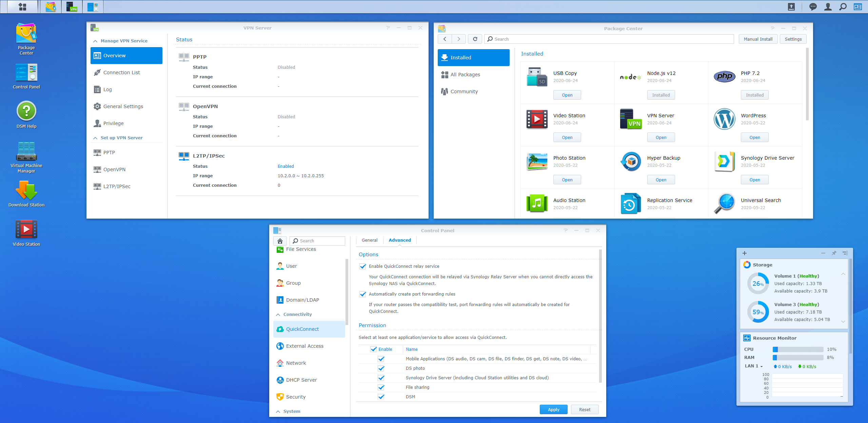Open the USB Copy package
Image resolution: width=868 pixels, height=423 pixels.
pos(567,95)
